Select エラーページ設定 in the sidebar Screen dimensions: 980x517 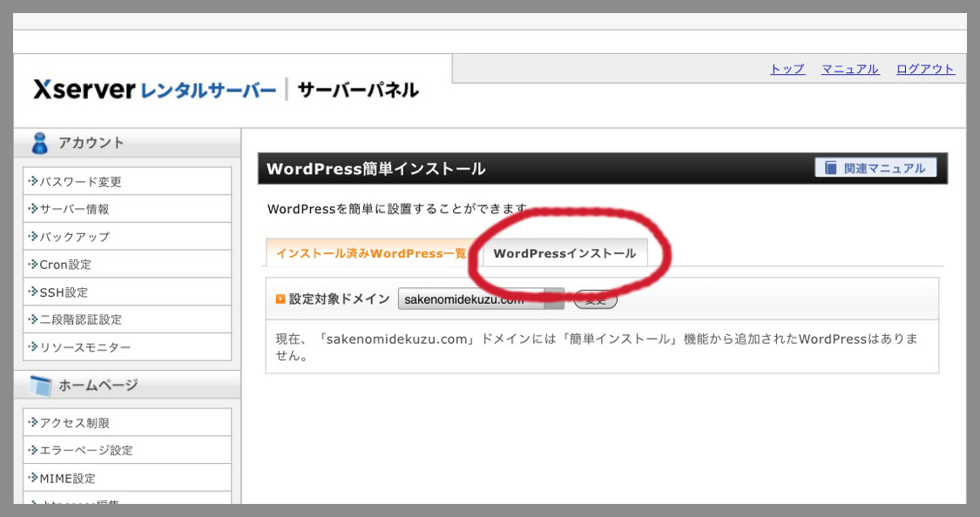click(127, 450)
